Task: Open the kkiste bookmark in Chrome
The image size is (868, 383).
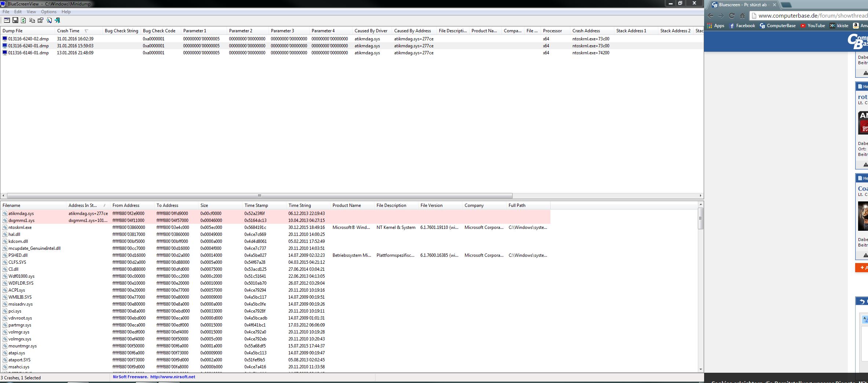Action: pos(839,26)
